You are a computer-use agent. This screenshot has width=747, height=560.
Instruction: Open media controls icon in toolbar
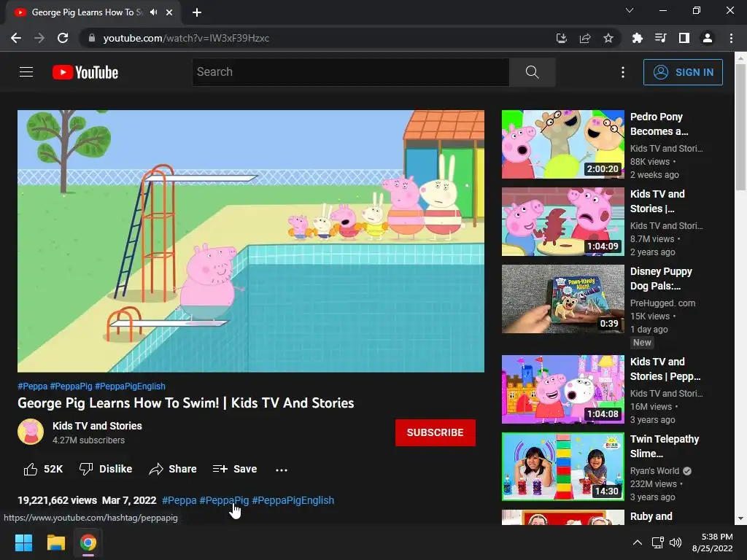(660, 38)
